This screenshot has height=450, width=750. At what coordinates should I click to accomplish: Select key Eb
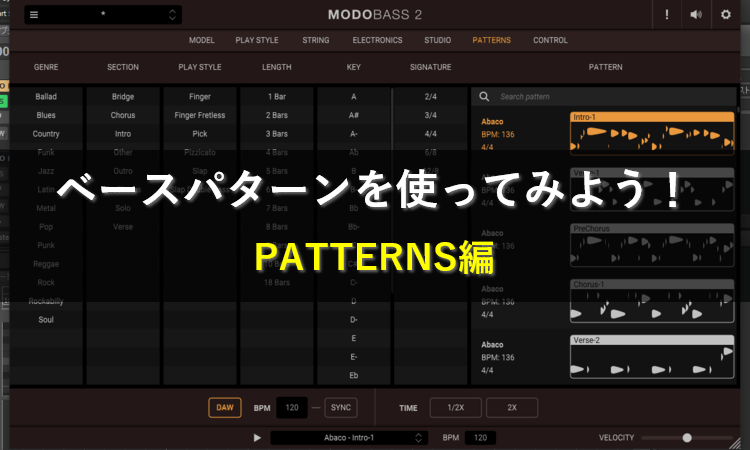point(353,375)
